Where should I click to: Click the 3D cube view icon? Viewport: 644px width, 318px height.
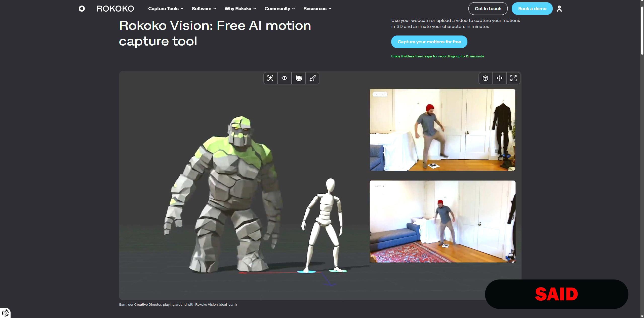point(485,78)
